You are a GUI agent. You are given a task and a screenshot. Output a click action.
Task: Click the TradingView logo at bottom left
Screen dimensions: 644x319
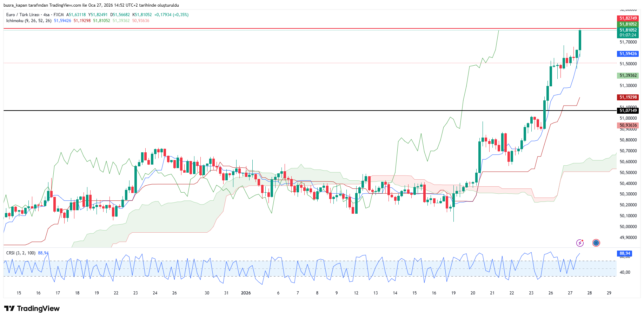tap(32, 308)
